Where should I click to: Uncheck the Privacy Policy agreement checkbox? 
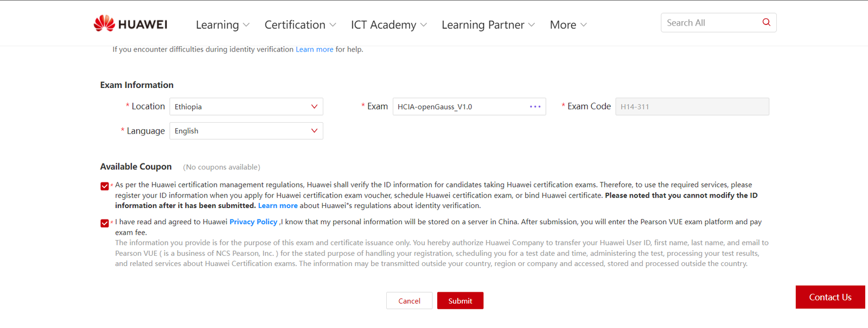tap(105, 223)
